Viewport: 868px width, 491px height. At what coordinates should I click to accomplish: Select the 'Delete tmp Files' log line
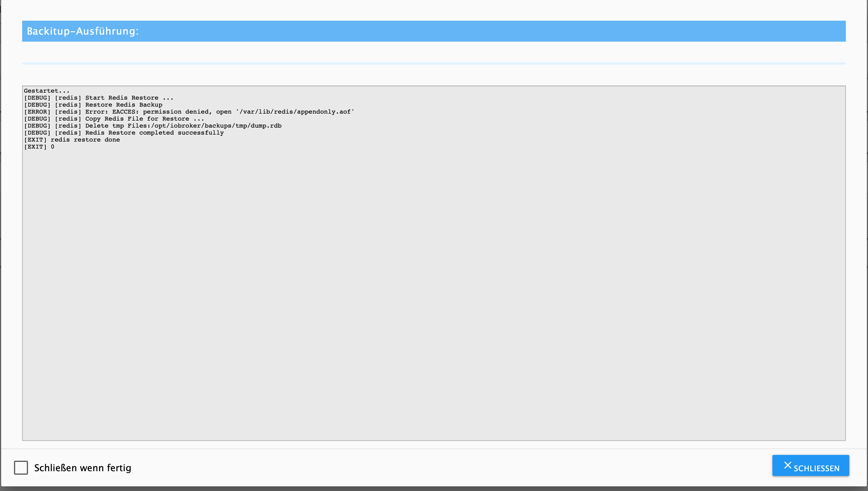(152, 126)
